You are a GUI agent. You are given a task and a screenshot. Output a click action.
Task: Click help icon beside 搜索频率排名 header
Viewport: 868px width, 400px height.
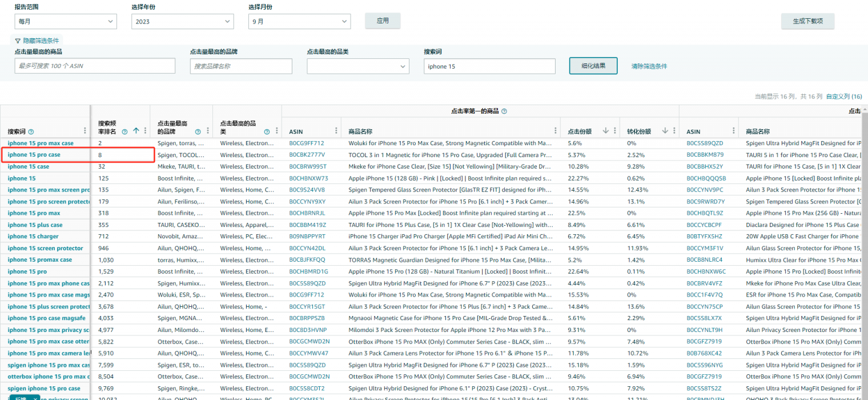(124, 131)
